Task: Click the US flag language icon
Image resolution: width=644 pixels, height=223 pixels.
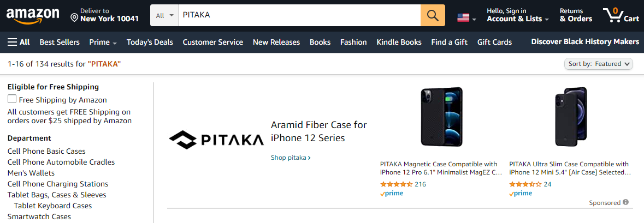Action: tap(463, 18)
